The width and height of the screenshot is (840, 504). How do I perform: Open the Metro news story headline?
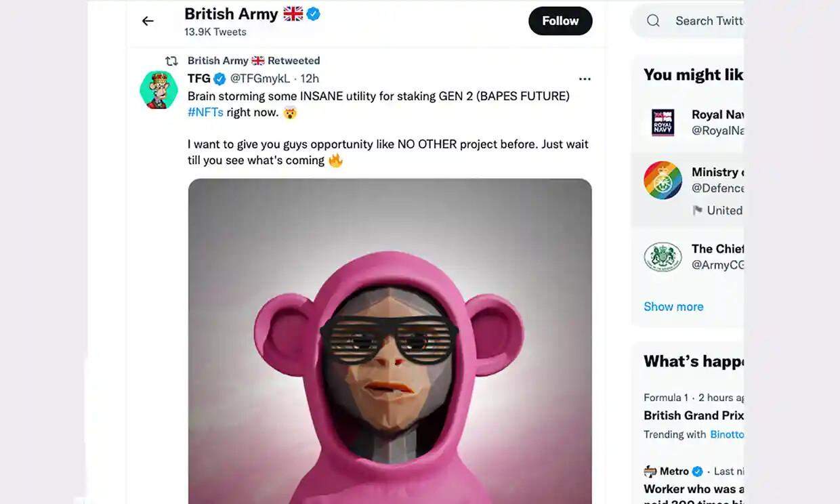tap(694, 488)
